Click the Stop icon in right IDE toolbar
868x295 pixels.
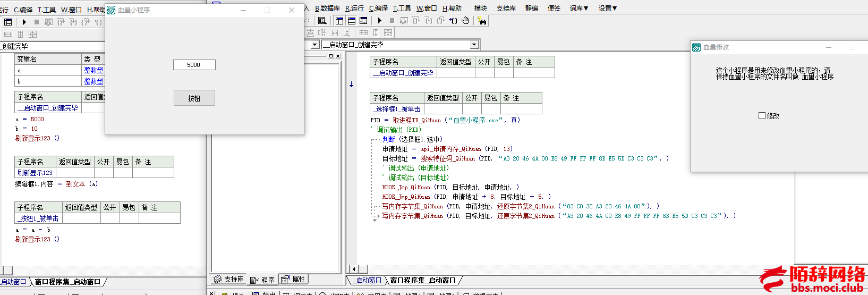[392, 21]
